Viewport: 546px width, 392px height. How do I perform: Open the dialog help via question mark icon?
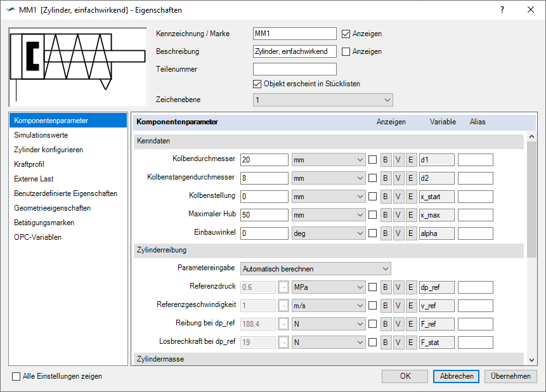coord(502,10)
